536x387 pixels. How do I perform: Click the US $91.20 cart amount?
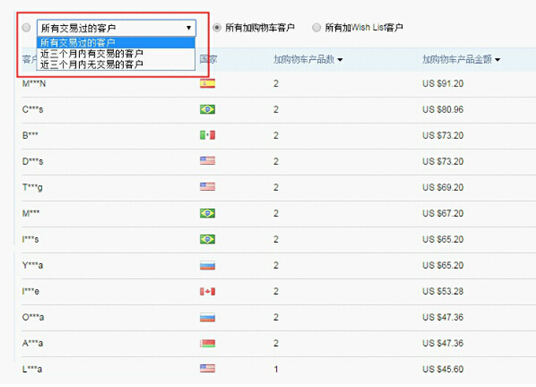(443, 84)
